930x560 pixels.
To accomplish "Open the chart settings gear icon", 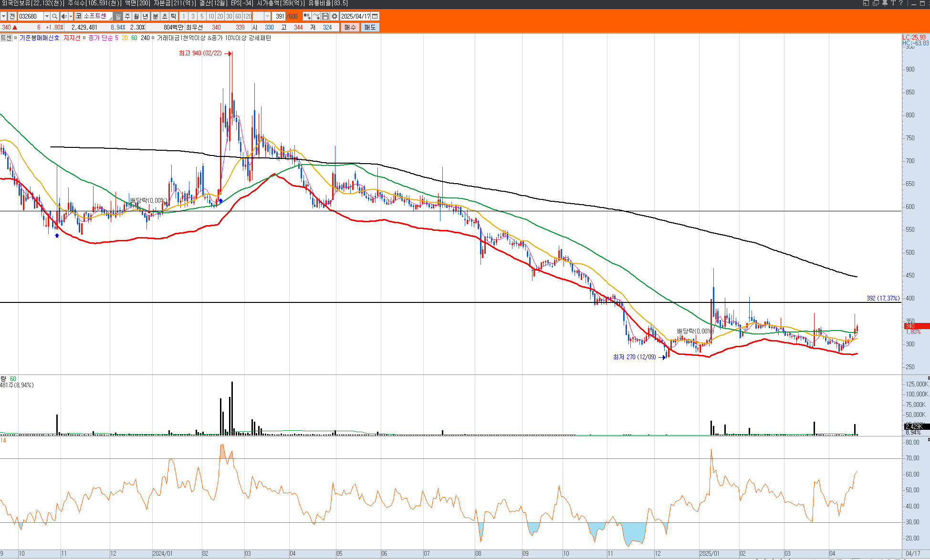I will click(x=334, y=16).
